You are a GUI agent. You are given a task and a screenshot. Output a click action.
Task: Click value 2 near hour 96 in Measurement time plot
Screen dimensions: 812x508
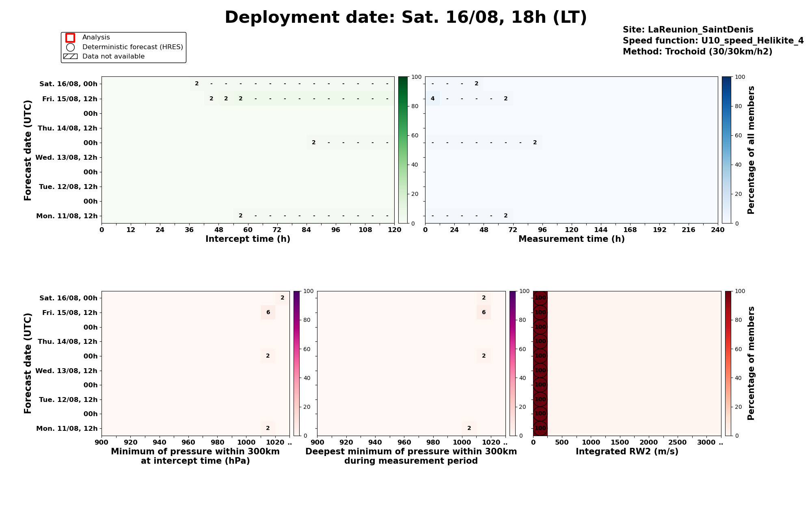pyautogui.click(x=535, y=143)
